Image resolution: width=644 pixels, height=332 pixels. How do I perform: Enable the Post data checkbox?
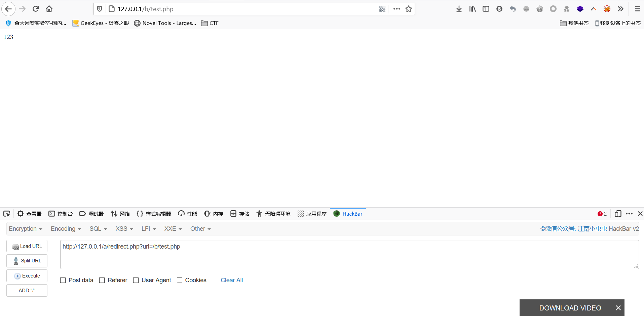[63, 280]
